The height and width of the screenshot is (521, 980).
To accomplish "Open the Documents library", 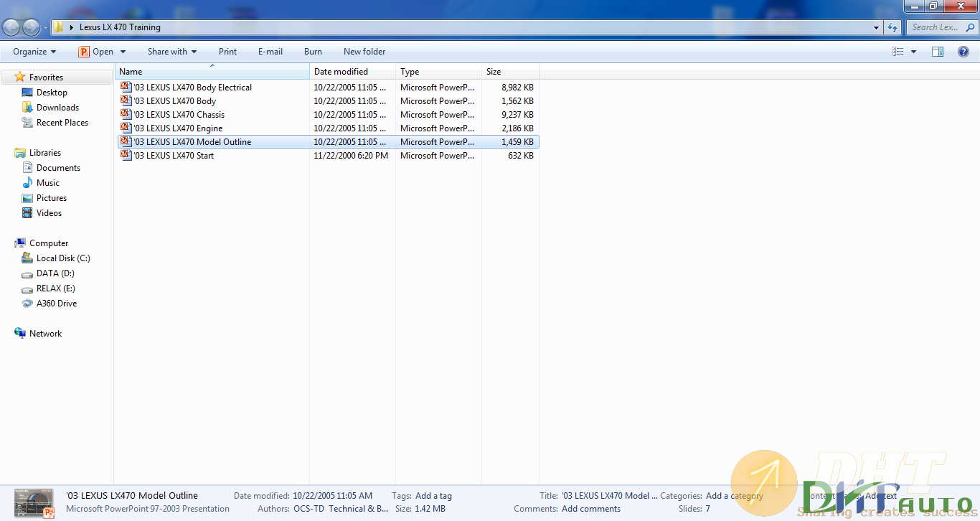I will pyautogui.click(x=58, y=168).
